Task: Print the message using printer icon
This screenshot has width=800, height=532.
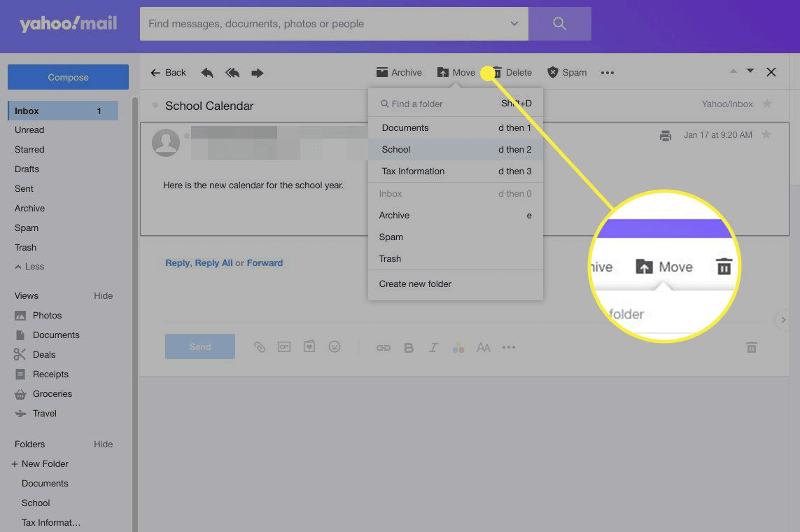Action: point(666,135)
